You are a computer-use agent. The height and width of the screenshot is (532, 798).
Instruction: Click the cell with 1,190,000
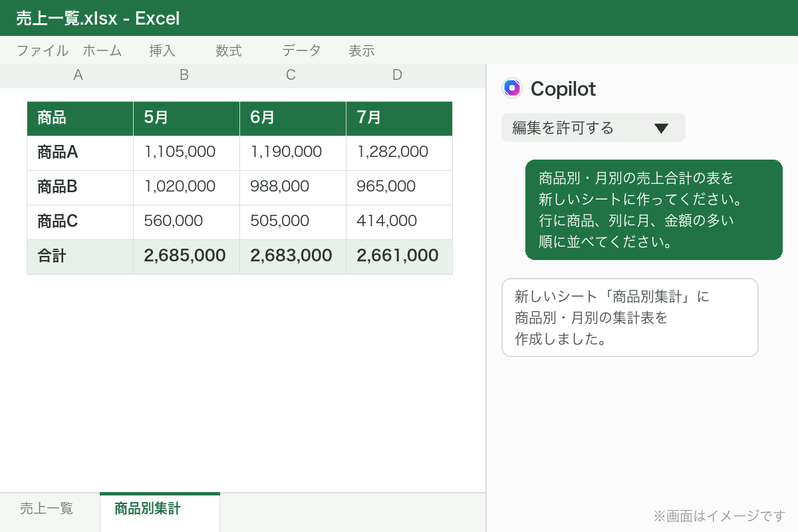click(293, 153)
